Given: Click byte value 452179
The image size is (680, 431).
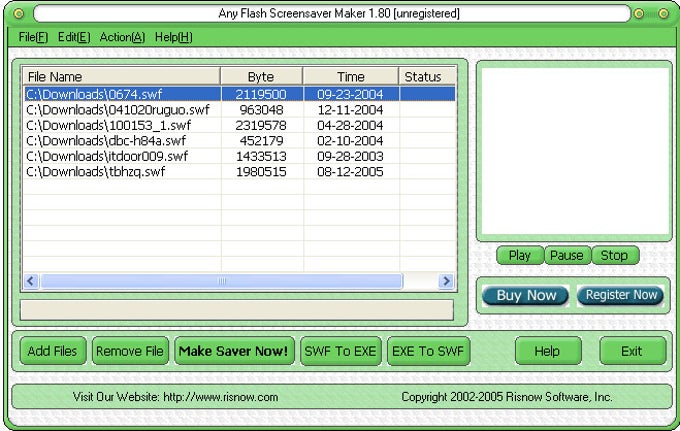Looking at the screenshot, I should point(261,140).
